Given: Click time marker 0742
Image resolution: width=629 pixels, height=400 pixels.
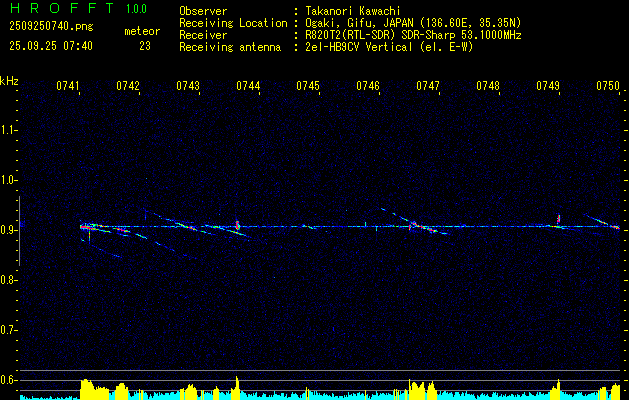Looking at the screenshot, I should tap(128, 85).
